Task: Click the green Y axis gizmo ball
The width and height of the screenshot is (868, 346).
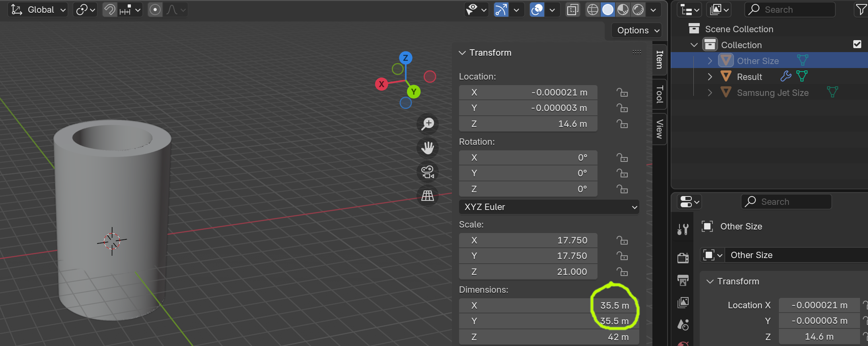Action: tap(414, 92)
